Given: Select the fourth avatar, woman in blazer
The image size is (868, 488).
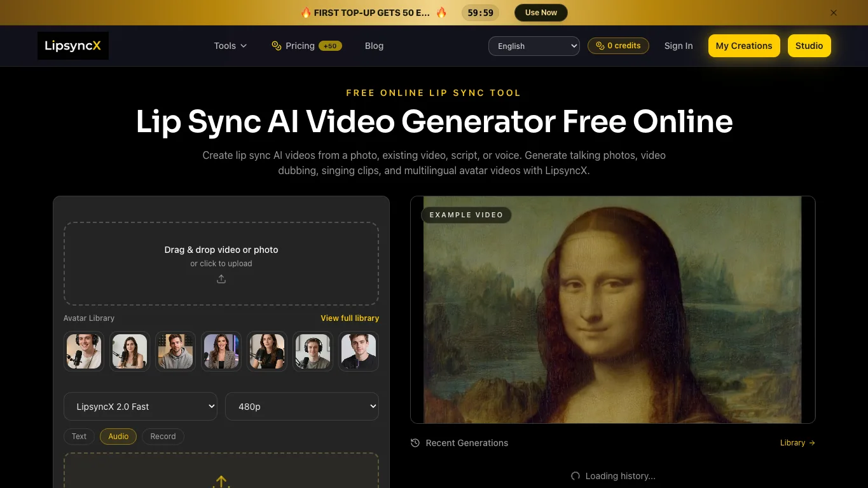Looking at the screenshot, I should (x=221, y=351).
